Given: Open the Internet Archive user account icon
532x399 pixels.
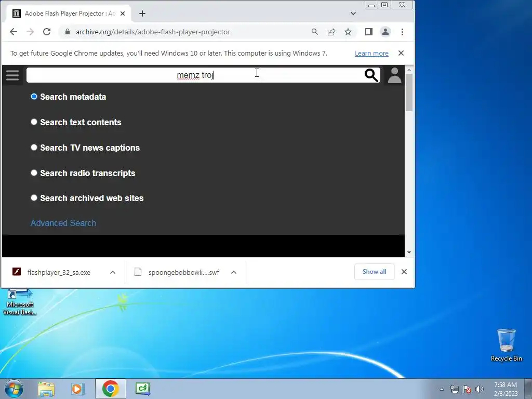Looking at the screenshot, I should click(x=395, y=75).
